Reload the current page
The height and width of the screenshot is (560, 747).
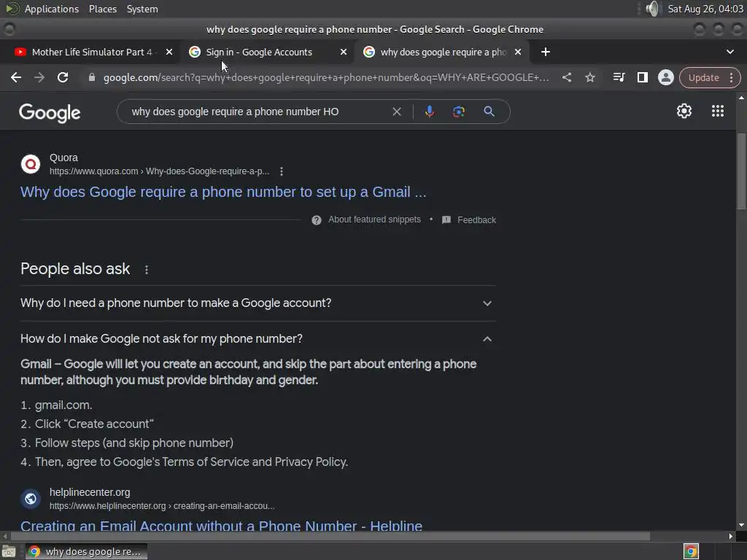coord(63,77)
